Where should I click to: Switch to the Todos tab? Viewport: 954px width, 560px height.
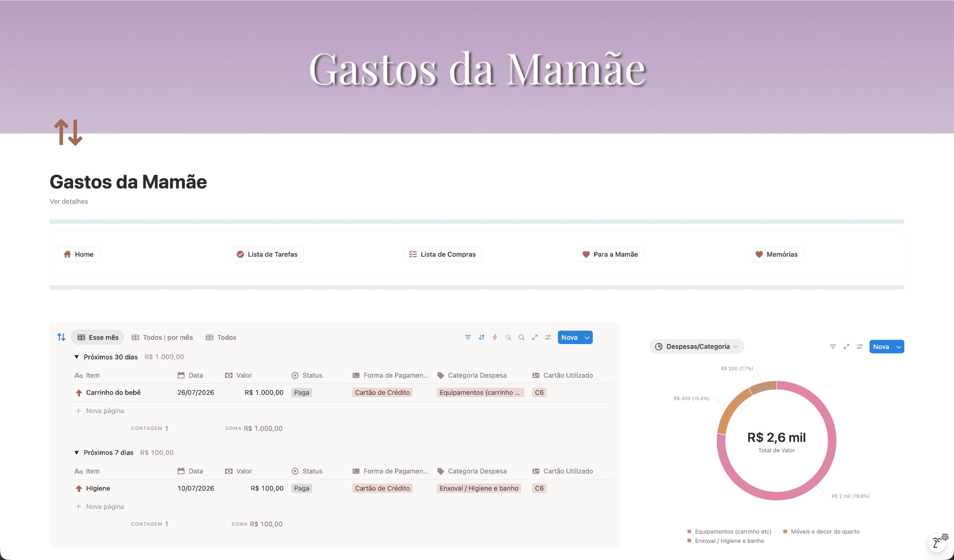click(221, 338)
